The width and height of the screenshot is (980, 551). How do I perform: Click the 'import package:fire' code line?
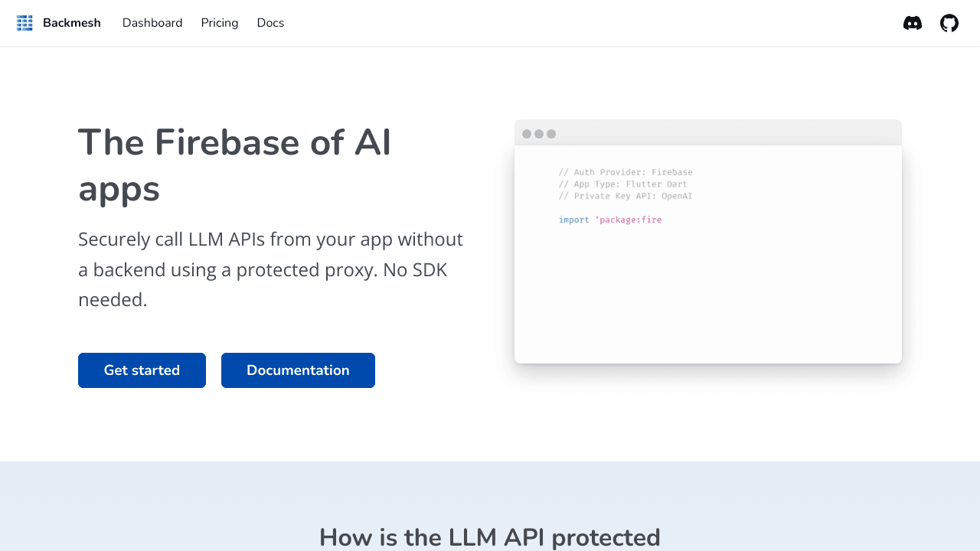click(610, 220)
